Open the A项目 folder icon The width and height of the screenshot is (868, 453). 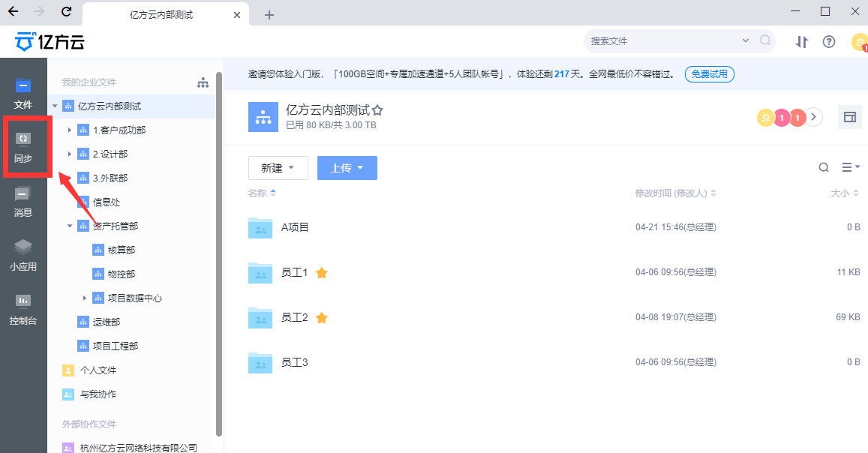(260, 227)
